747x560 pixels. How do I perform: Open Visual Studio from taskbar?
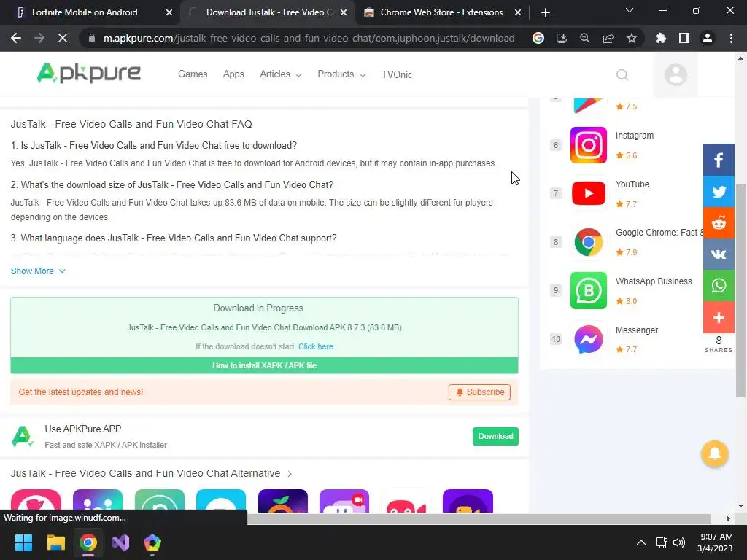coord(120,542)
